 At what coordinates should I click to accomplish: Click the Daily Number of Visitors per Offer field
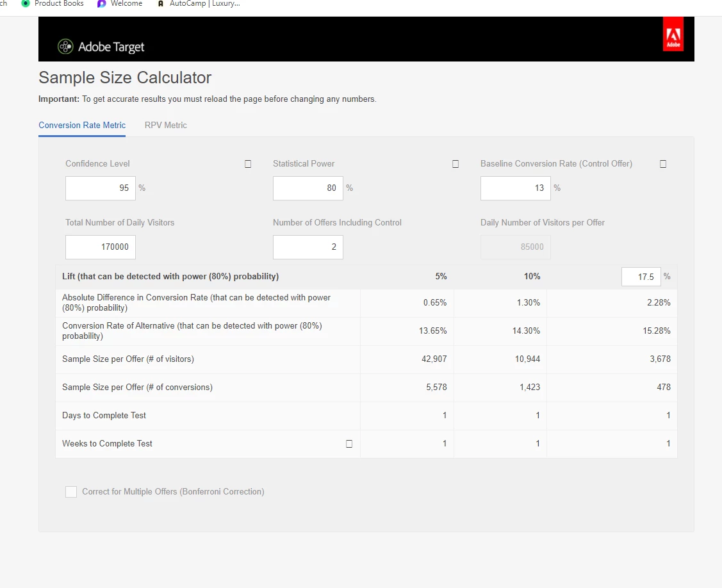516,247
